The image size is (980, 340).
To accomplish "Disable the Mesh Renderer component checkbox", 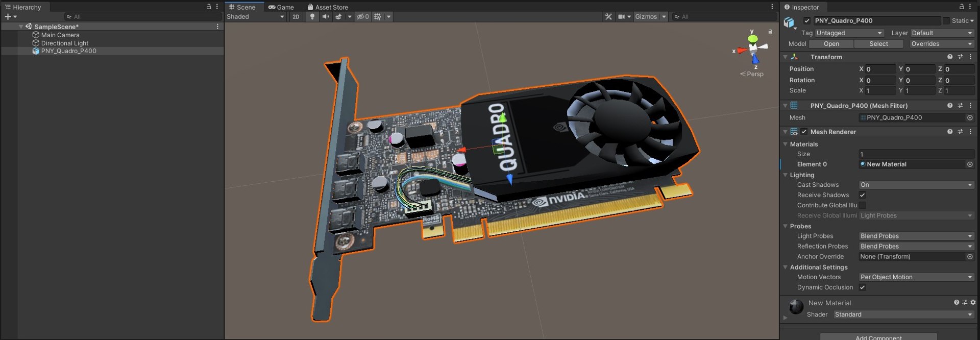I will point(804,132).
